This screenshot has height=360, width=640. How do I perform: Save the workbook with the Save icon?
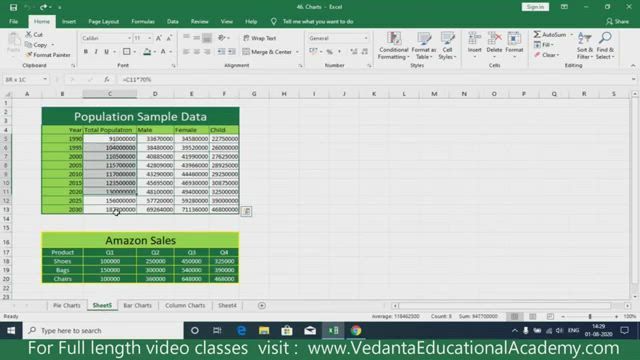click(x=13, y=7)
